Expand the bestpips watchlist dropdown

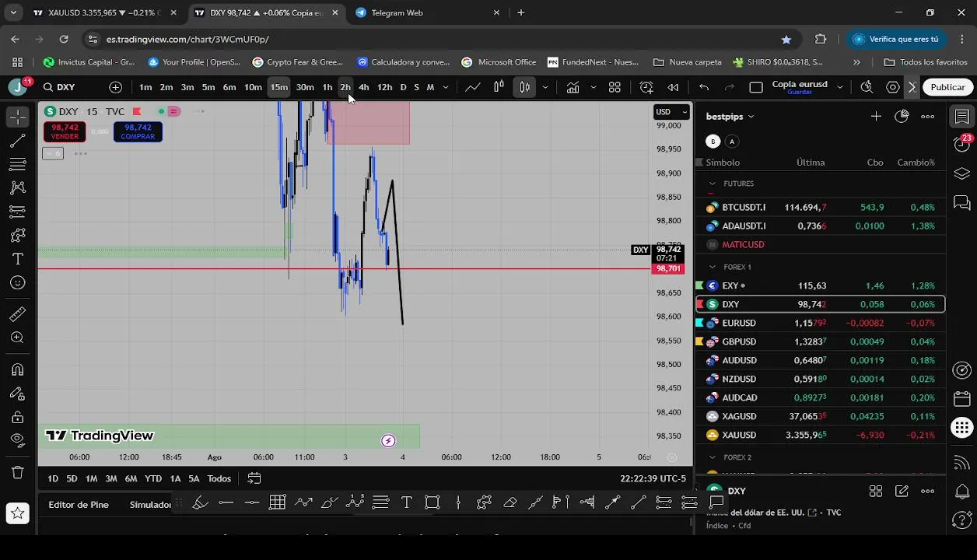pyautogui.click(x=730, y=117)
